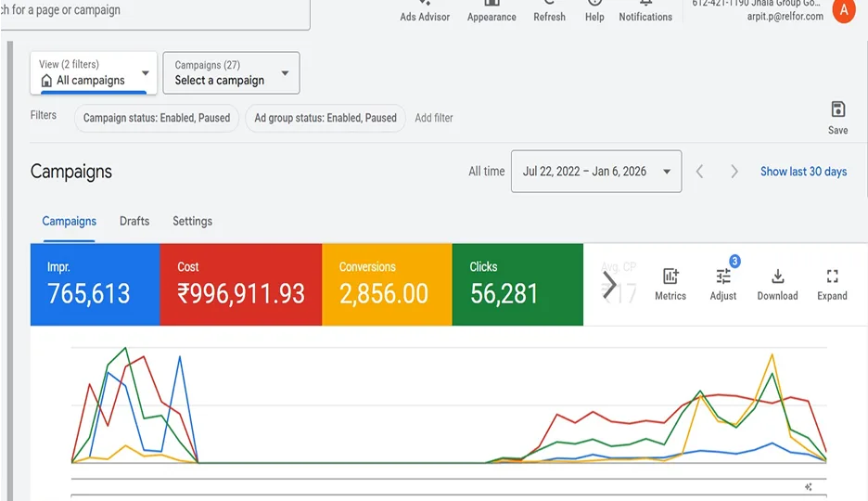Download the chart data

[777, 284]
